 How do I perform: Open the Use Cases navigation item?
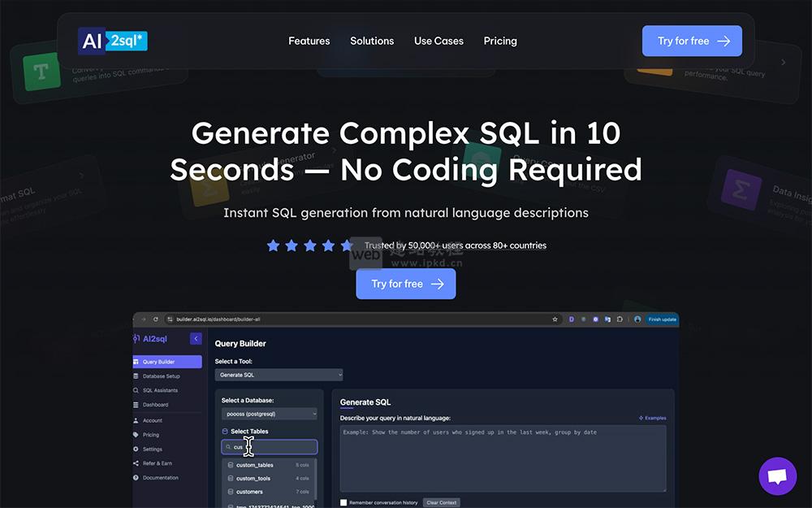[438, 41]
